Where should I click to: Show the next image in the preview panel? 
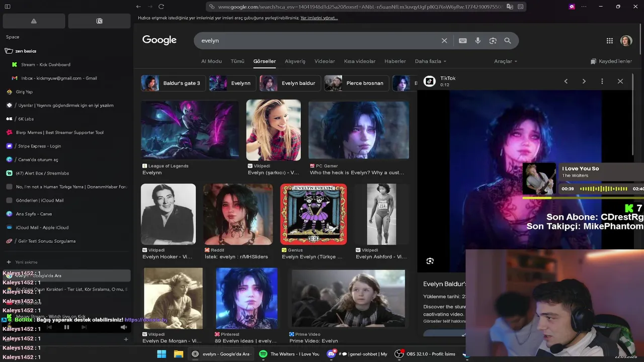click(x=584, y=81)
